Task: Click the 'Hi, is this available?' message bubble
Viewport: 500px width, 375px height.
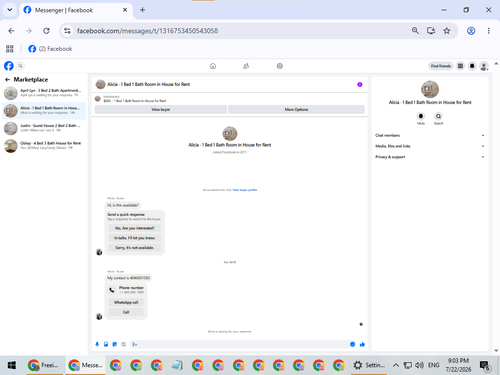Action: pyautogui.click(x=123, y=205)
